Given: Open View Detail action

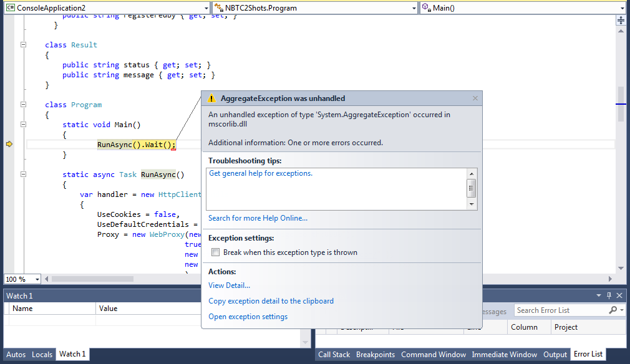Looking at the screenshot, I should tap(229, 285).
